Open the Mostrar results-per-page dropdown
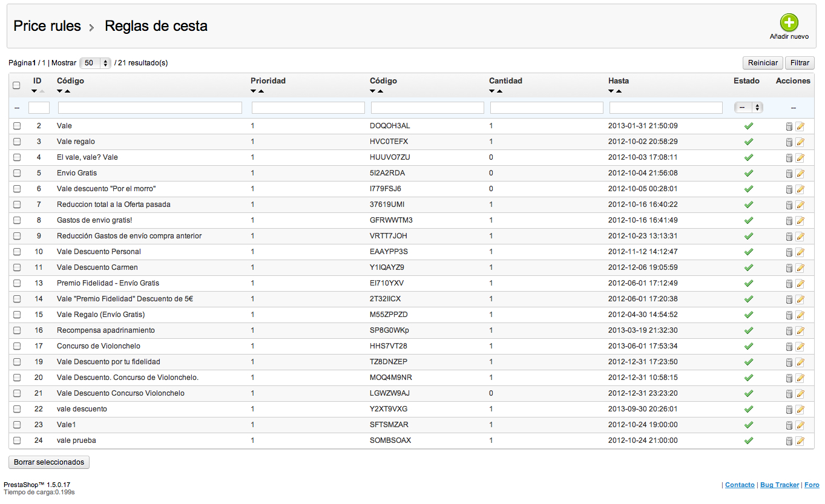This screenshot has height=504, width=825. tap(96, 63)
